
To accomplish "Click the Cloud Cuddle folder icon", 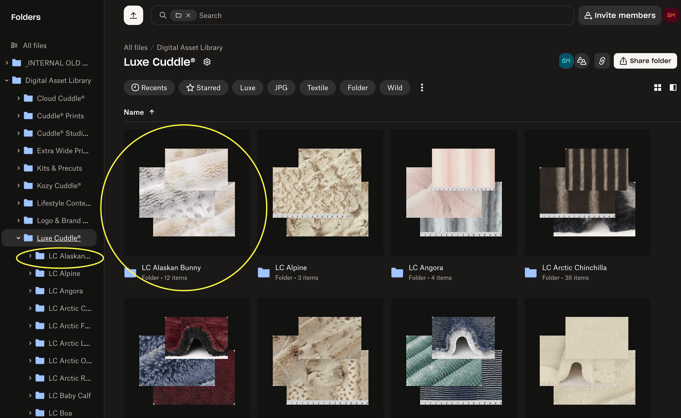I will 28,98.
